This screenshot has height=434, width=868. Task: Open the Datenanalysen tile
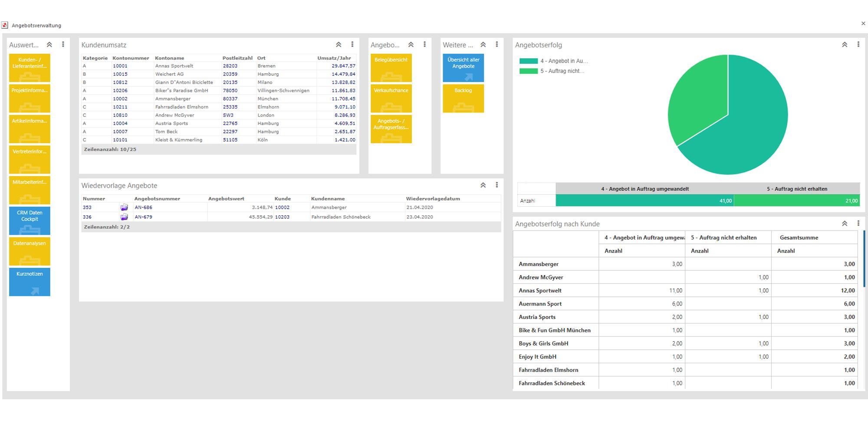(30, 251)
